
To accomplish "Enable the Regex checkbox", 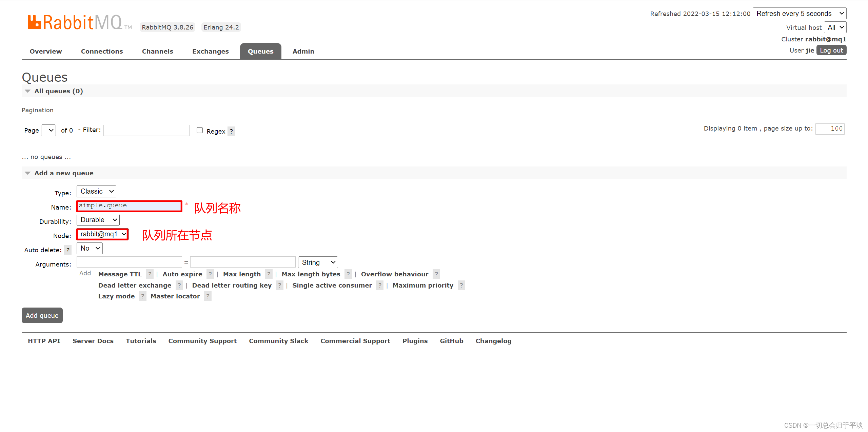I will coord(200,130).
